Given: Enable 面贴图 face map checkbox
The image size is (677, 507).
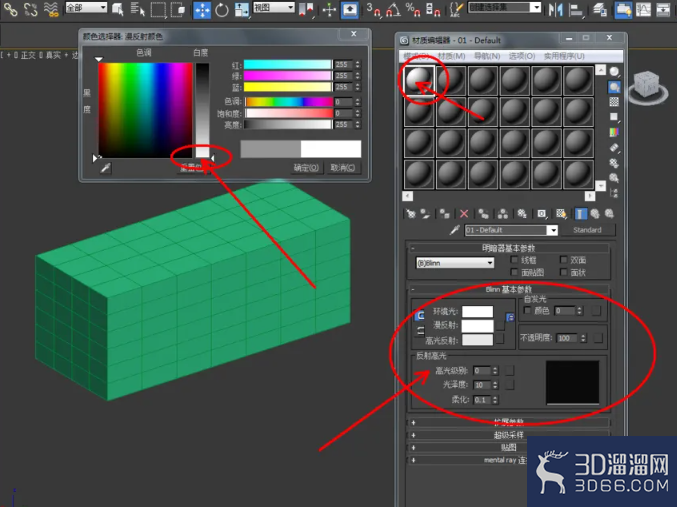Looking at the screenshot, I should 514,272.
